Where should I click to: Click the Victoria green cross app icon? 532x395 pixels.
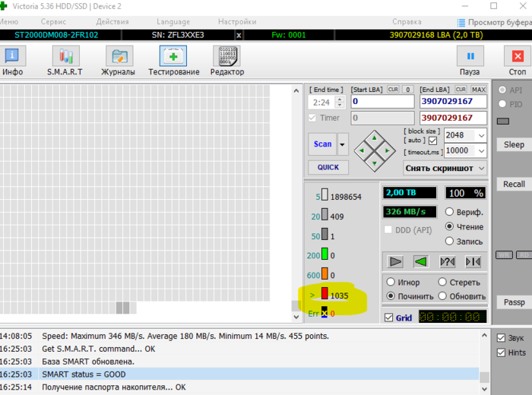[x=3, y=6]
